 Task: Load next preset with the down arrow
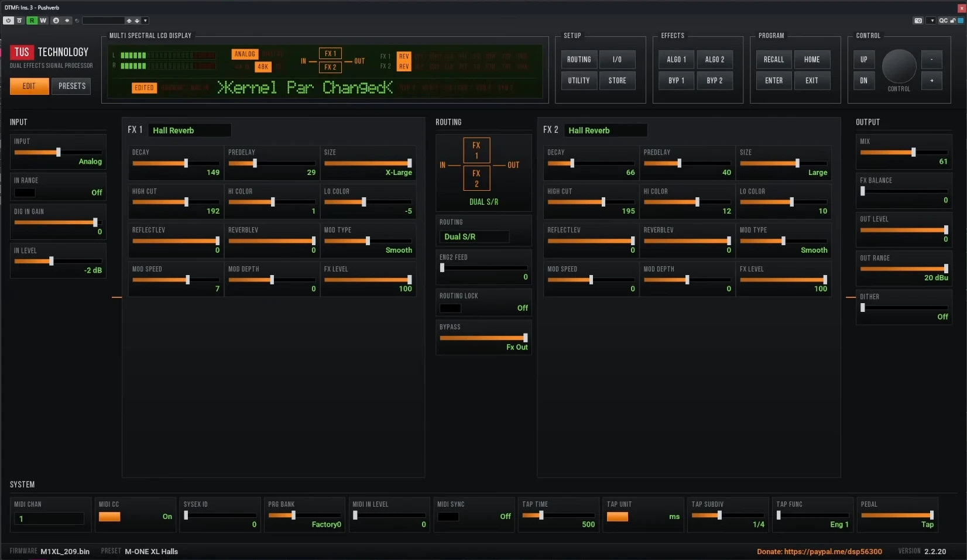(137, 20)
